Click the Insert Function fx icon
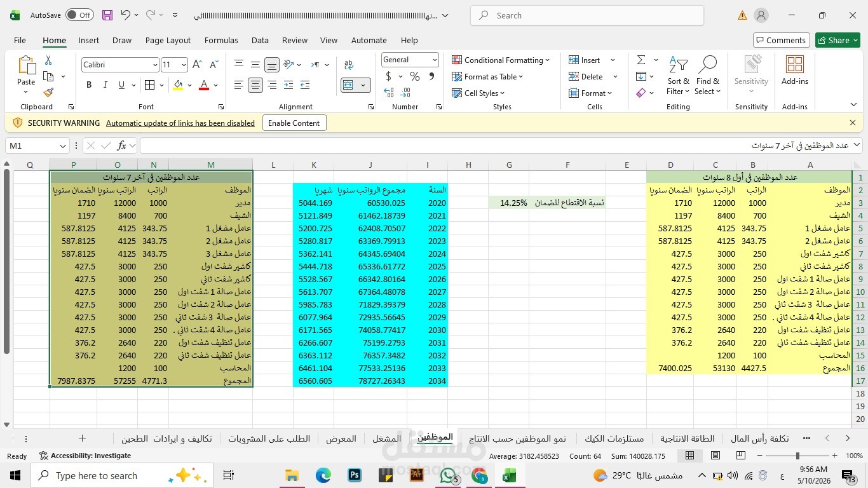Image resolution: width=868 pixels, height=488 pixels. [121, 146]
